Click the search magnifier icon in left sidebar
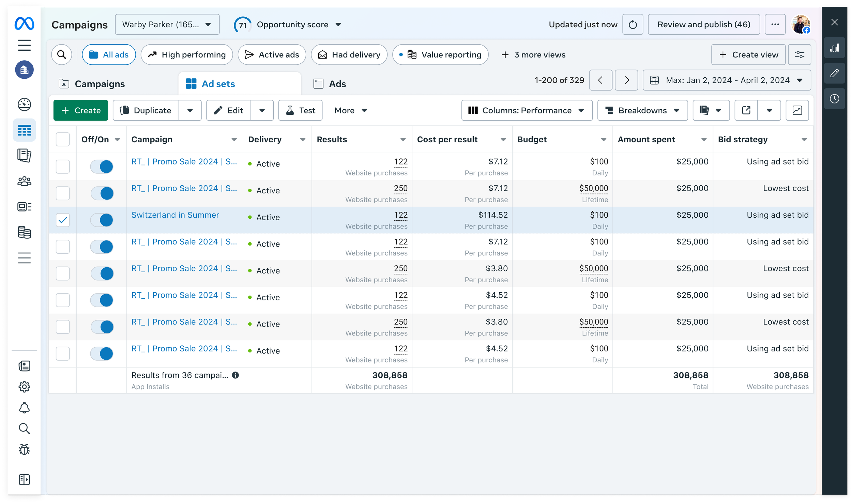The height and width of the screenshot is (504, 852). pos(24,428)
